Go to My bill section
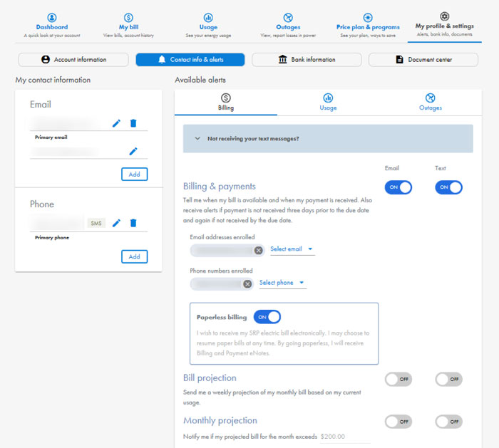The image size is (499, 448). [x=128, y=27]
